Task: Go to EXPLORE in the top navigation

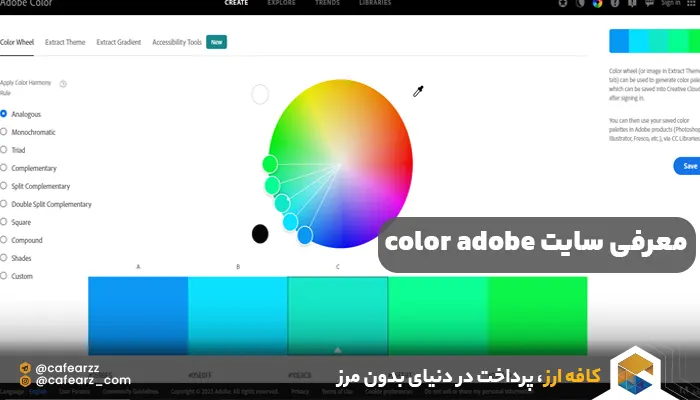Action: pos(281,3)
